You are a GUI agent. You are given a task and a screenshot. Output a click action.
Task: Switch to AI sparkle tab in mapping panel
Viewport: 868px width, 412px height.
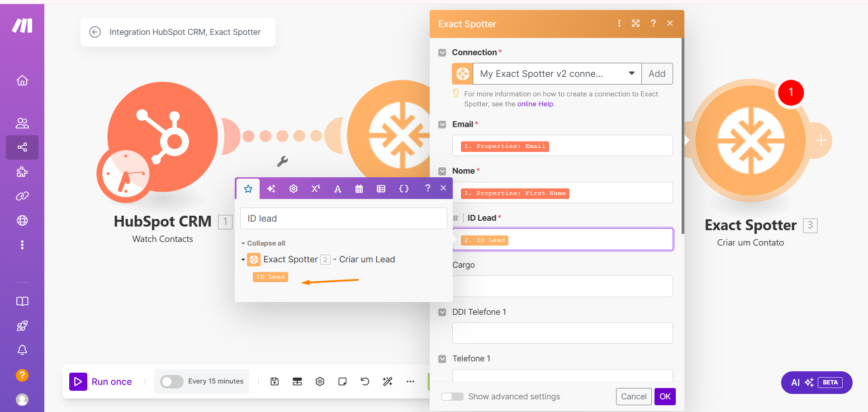coord(271,189)
